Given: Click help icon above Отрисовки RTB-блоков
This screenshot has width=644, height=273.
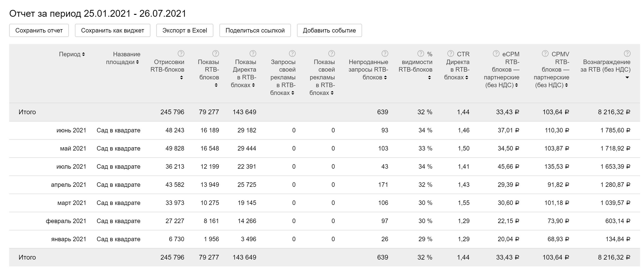Looking at the screenshot, I should pyautogui.click(x=181, y=53).
